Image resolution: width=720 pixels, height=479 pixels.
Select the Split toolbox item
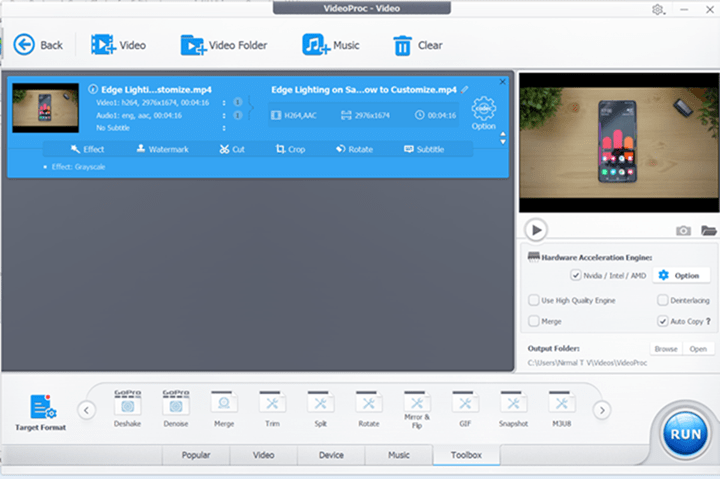point(321,409)
